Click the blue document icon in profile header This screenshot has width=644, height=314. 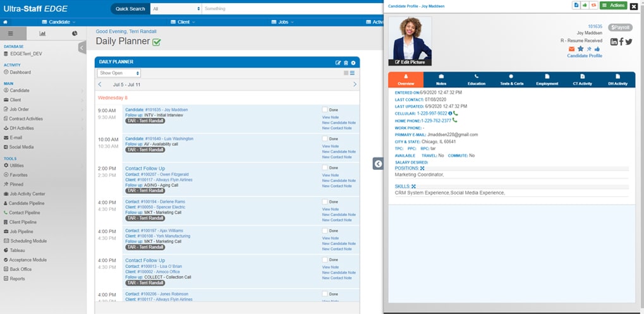click(x=576, y=5)
